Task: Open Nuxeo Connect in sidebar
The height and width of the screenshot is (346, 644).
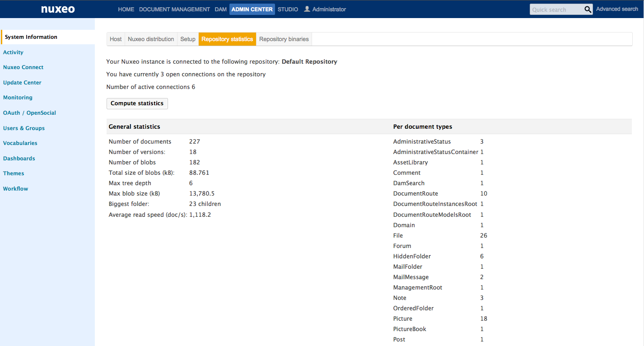Action: click(x=23, y=67)
